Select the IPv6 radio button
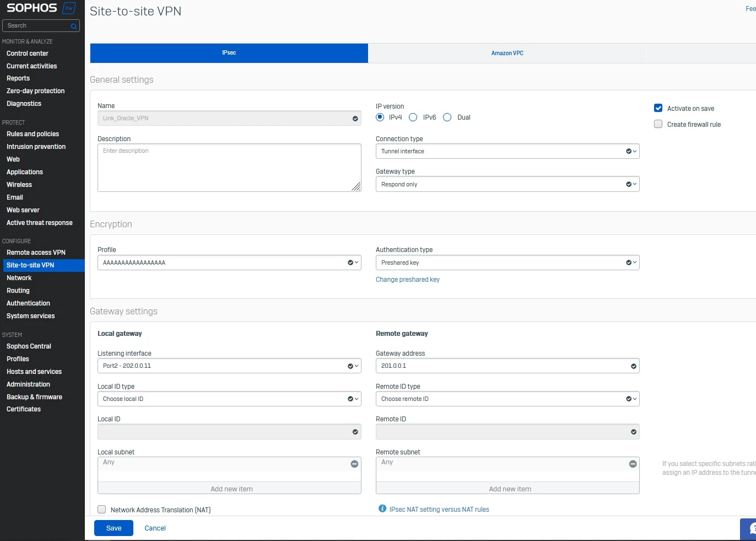 (x=413, y=117)
